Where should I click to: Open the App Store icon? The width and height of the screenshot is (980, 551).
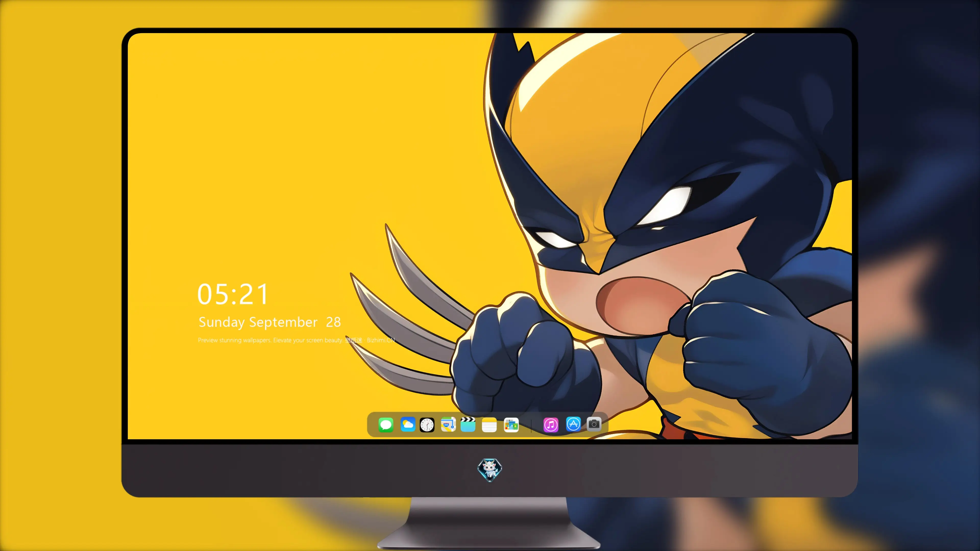coord(573,424)
